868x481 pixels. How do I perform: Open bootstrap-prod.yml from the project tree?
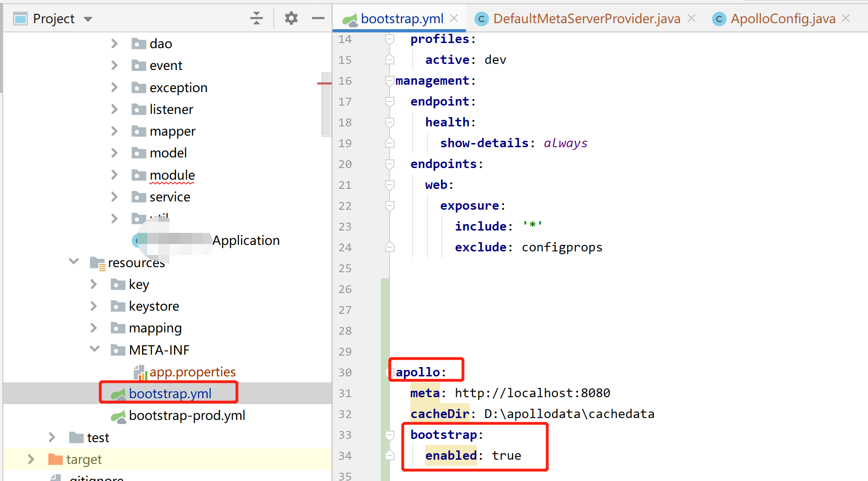[x=187, y=415]
